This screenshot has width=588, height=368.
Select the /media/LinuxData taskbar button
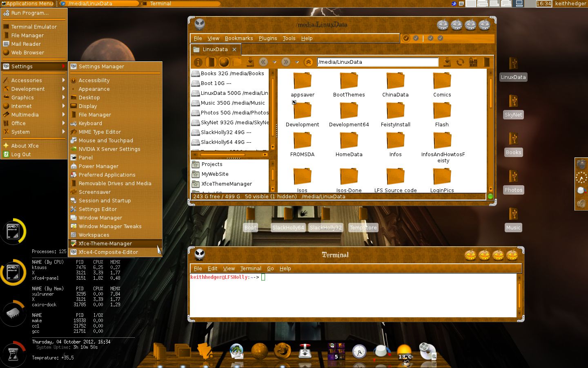(99, 3)
